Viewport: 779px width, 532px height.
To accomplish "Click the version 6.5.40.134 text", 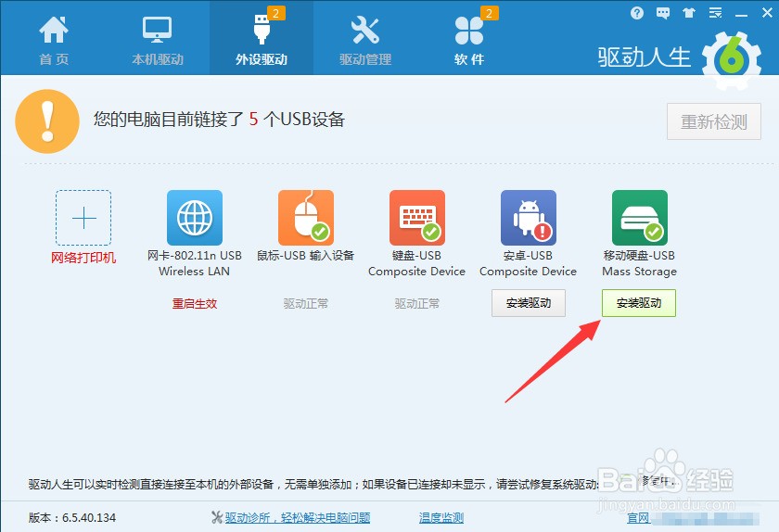I will click(72, 517).
